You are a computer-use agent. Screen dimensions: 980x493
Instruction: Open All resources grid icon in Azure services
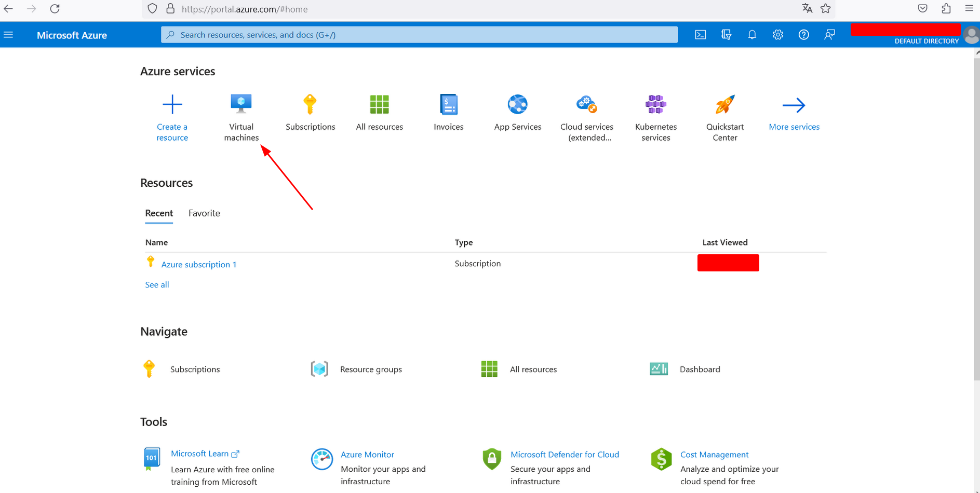click(x=380, y=104)
